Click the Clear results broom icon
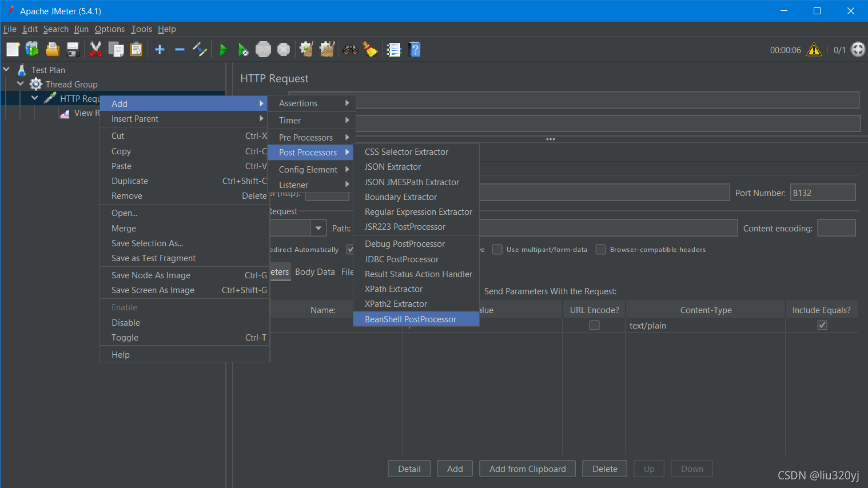 [306, 50]
